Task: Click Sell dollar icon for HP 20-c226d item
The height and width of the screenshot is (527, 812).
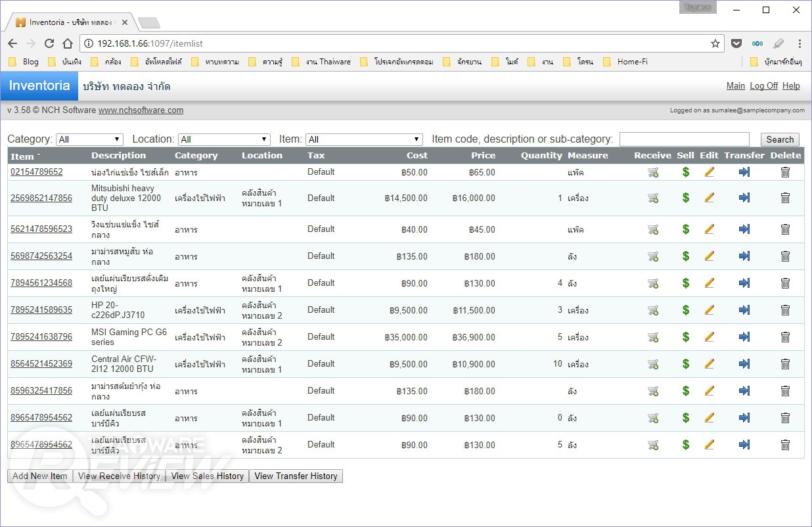Action: point(685,310)
